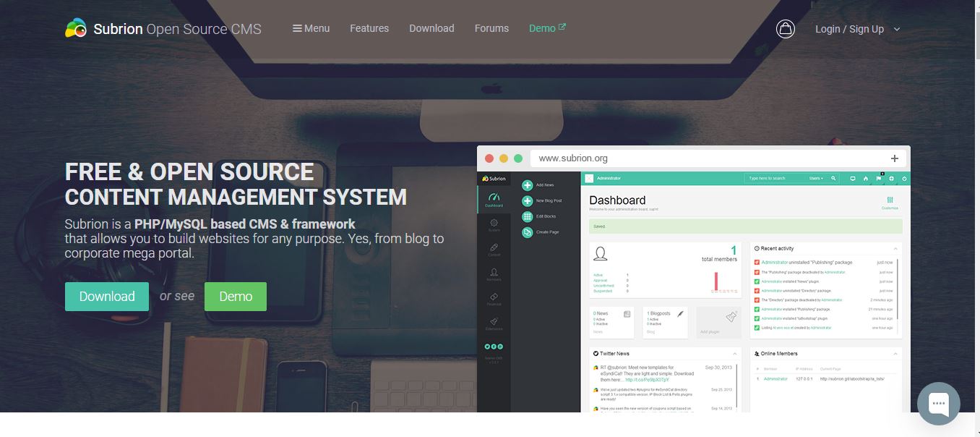Collapse the Twitter News panel

pos(735,353)
